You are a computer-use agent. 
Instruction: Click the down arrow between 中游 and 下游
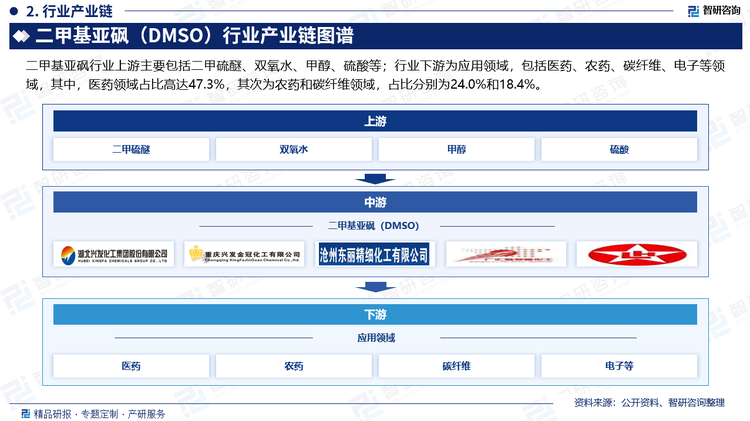pyautogui.click(x=375, y=287)
